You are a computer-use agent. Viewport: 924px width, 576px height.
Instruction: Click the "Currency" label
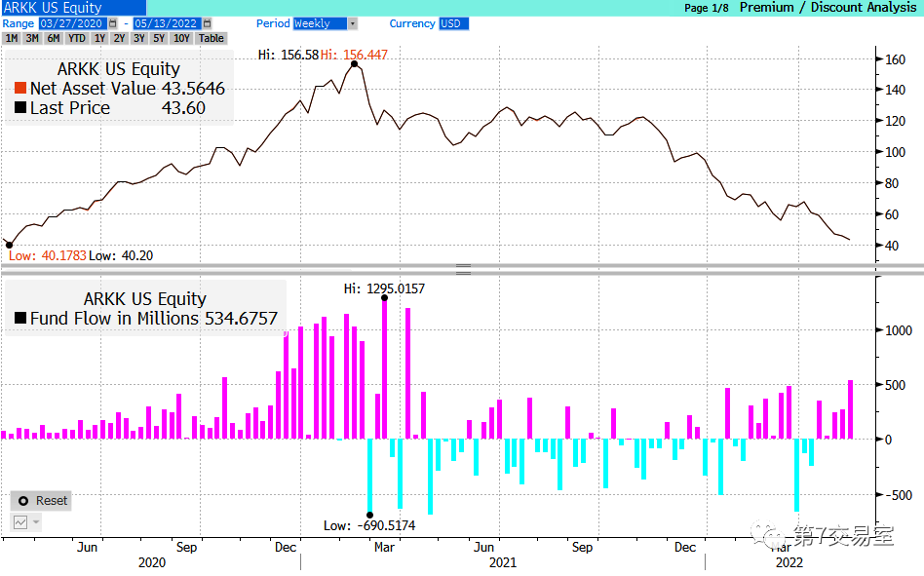coord(412,23)
